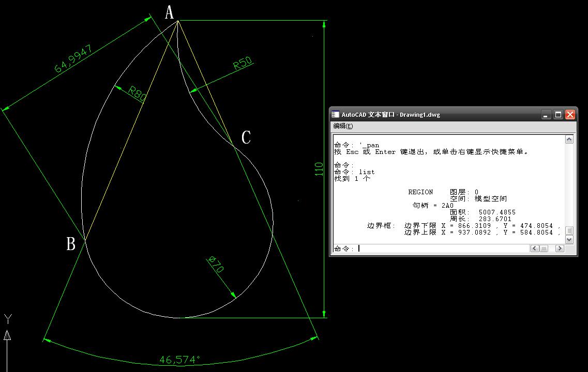
Task: Click the 命令: '_pan history line
Action: tap(357, 145)
